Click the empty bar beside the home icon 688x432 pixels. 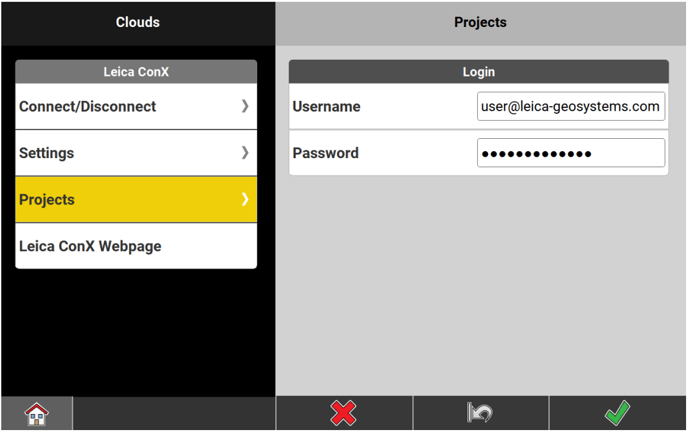point(173,413)
